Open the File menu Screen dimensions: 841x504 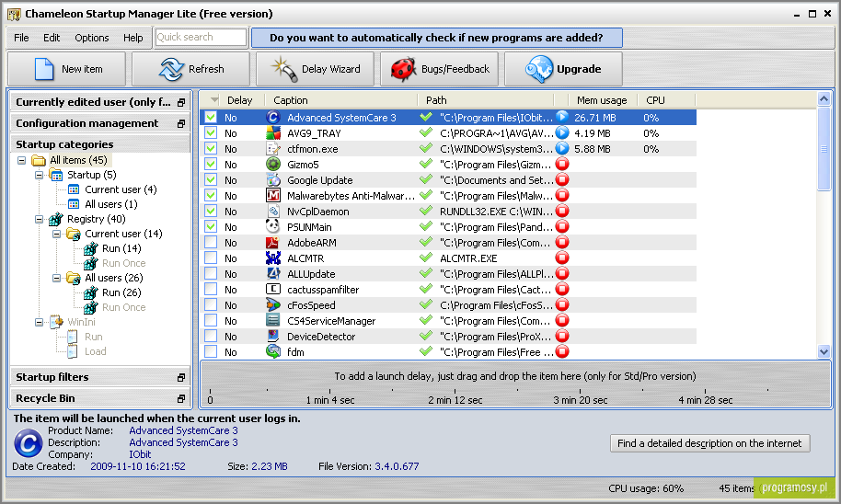21,38
